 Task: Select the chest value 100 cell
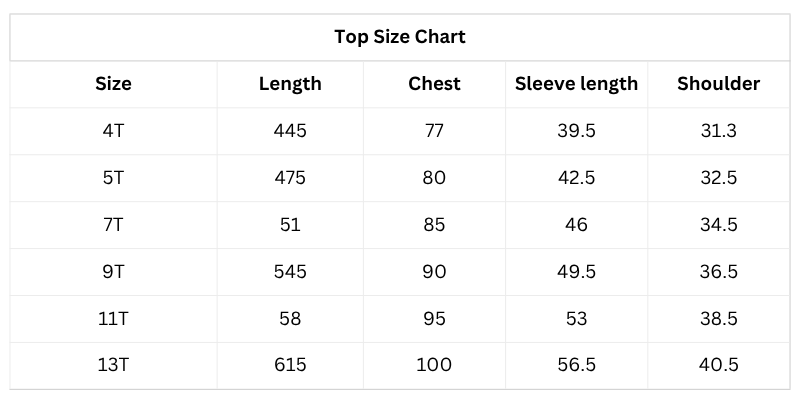[434, 366]
